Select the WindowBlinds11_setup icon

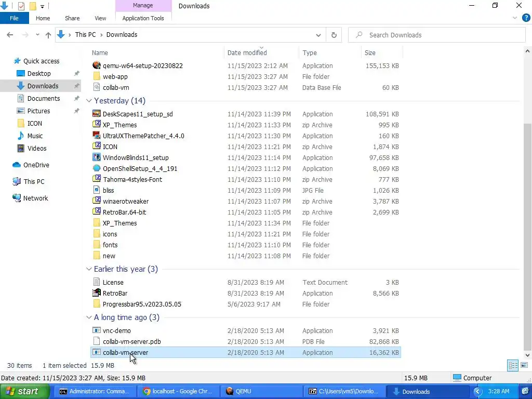(x=97, y=157)
